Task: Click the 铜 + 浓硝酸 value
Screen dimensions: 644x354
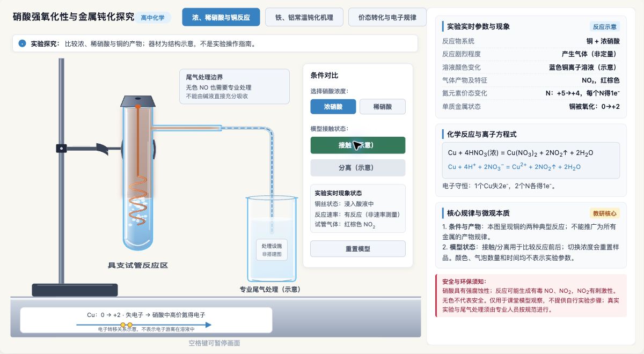Action: pos(603,41)
